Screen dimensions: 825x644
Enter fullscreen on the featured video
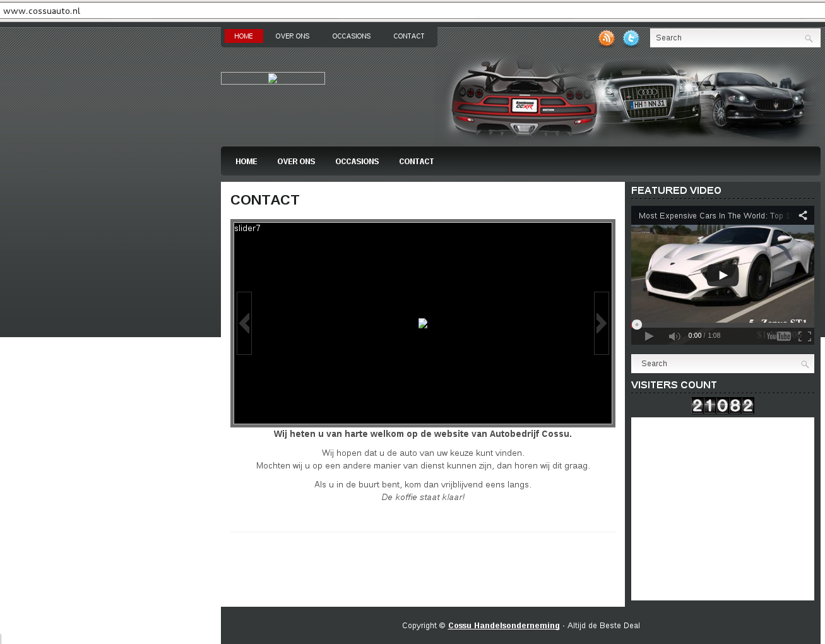[804, 337]
